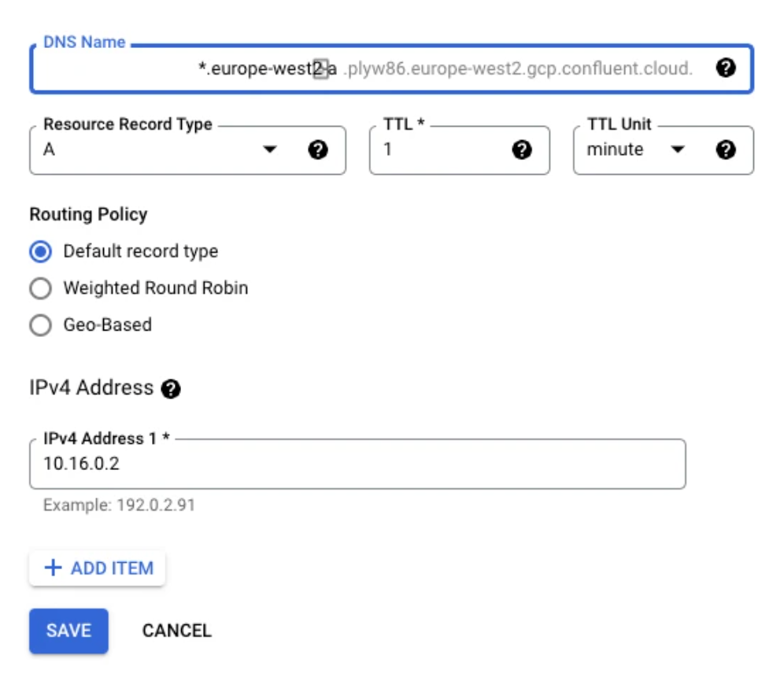
Task: Click the CANCEL button
Action: (x=176, y=631)
